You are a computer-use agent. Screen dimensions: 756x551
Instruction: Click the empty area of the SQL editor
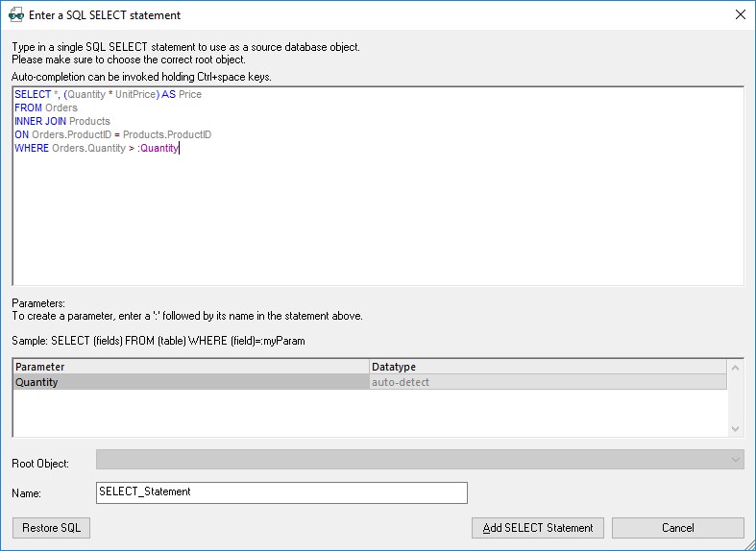click(377, 221)
